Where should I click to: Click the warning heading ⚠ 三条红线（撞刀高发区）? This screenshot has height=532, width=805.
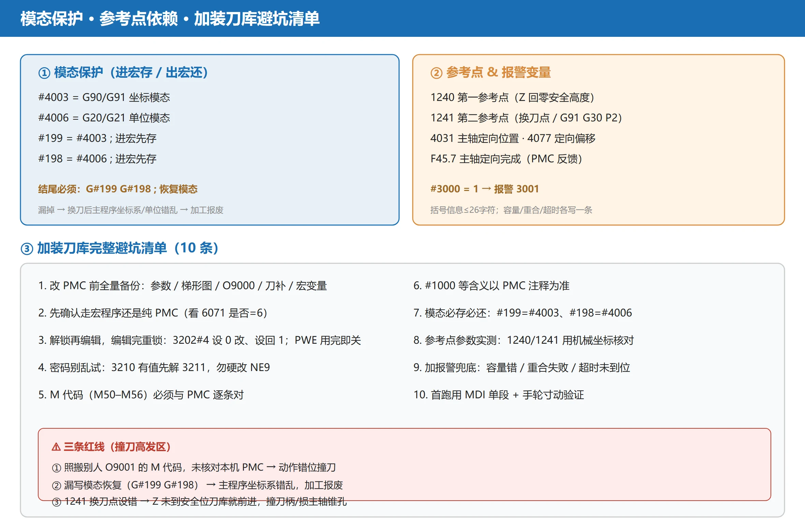point(111,447)
